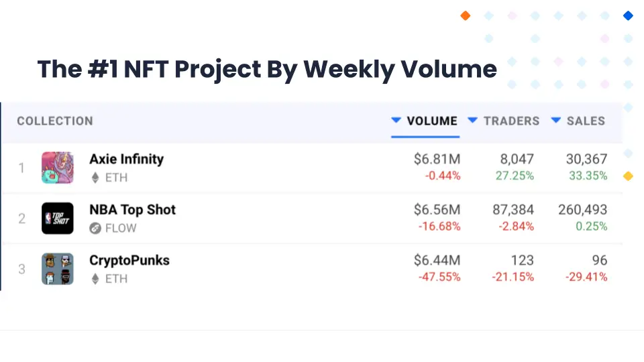
Task: Click the sort arrow beside VOLUME
Action: pos(396,121)
